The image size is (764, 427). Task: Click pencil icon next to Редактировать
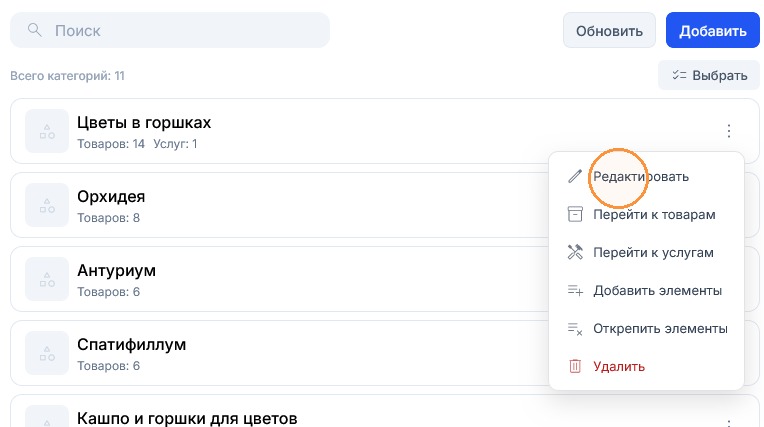click(x=575, y=176)
